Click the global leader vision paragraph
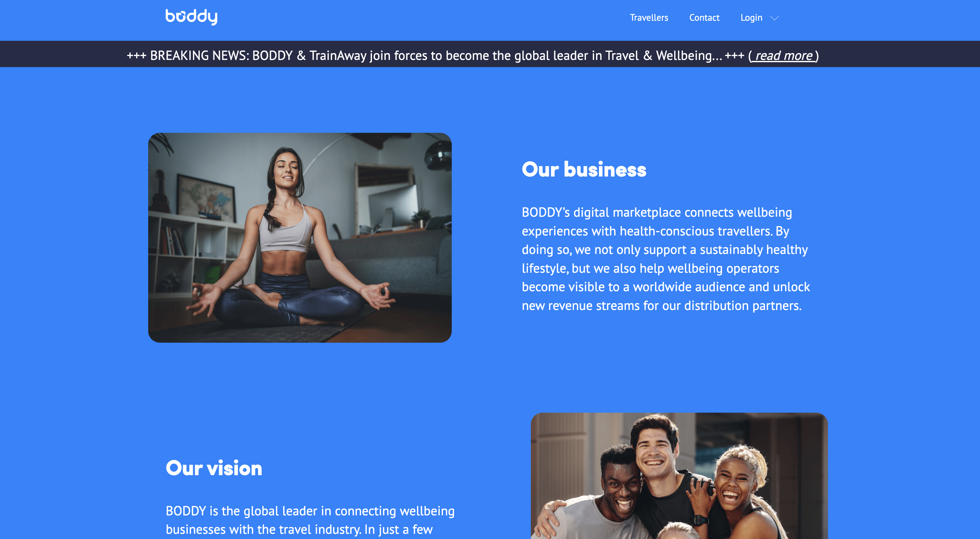Screen dimensions: 980x539 click(310, 520)
